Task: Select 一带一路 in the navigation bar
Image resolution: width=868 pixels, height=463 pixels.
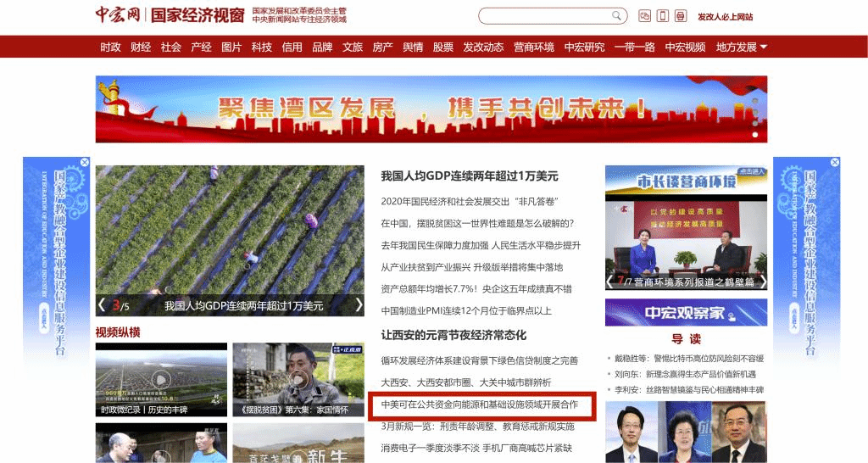Action: point(634,47)
